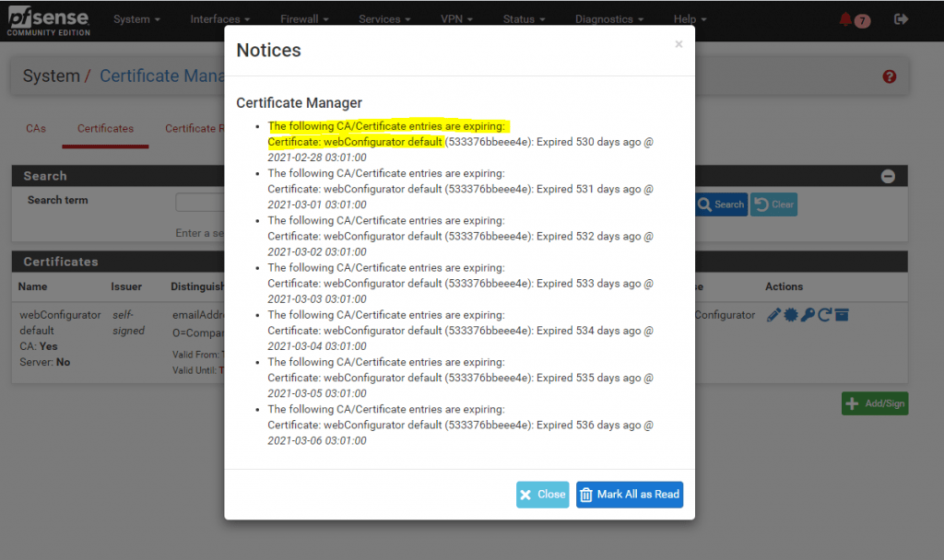This screenshot has width=944, height=560.
Task: Click the 'Issuer' column header
Action: pyautogui.click(x=126, y=287)
